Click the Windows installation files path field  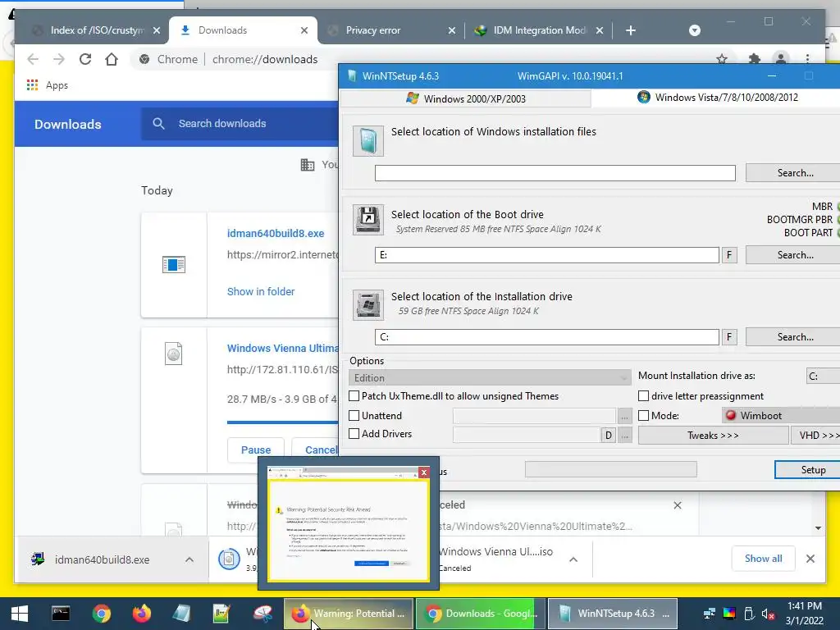coord(555,173)
